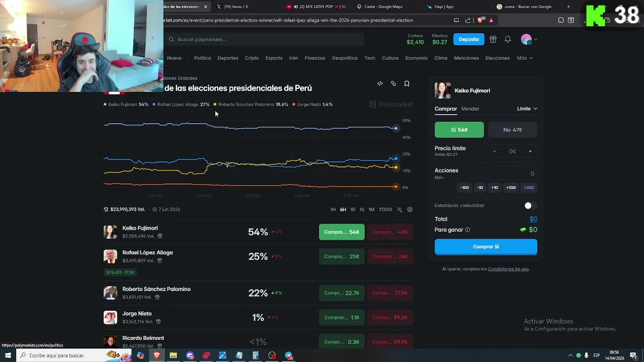The width and height of the screenshot is (644, 362).
Task: Switch to the Comprar tab
Action: tap(446, 109)
